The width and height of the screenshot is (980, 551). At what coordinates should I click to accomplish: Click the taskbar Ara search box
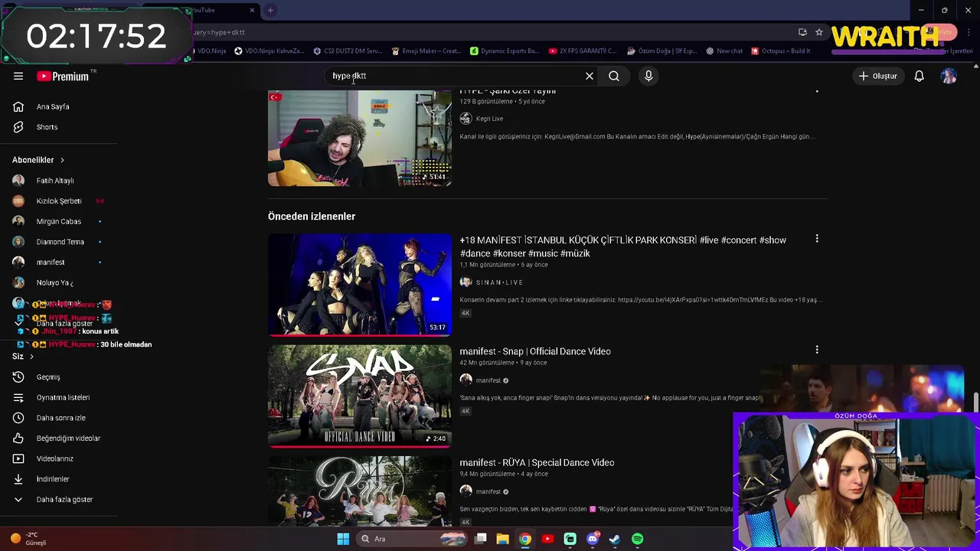(413, 539)
